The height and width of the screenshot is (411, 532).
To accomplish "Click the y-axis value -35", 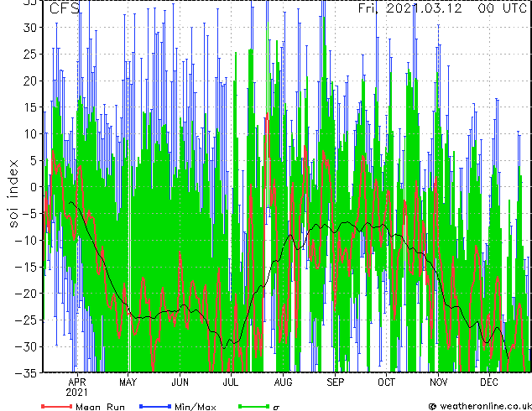I will click(x=27, y=373).
